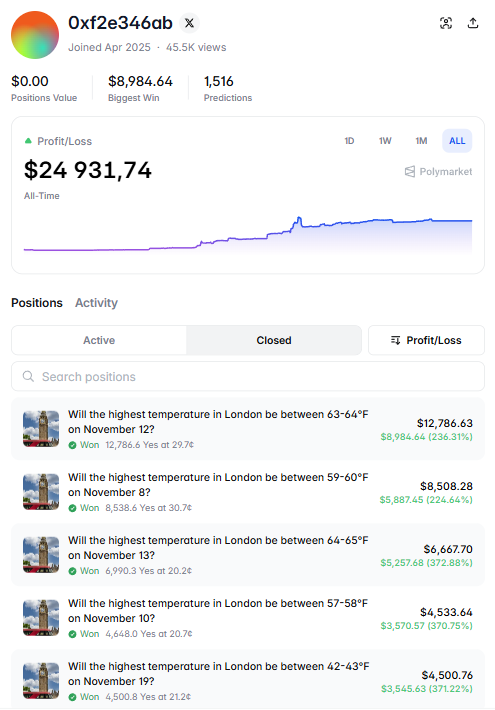
Task: Open Big Ben thumbnail for November 8 market
Action: [41, 492]
